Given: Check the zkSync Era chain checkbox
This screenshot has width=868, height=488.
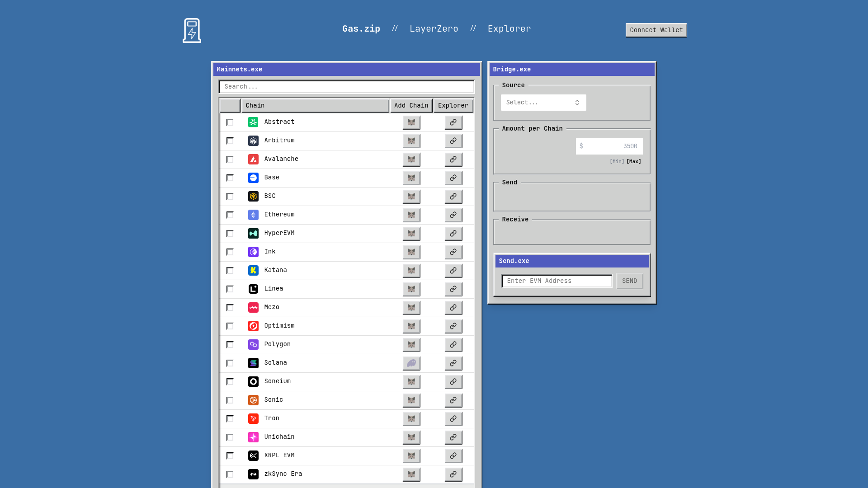Looking at the screenshot, I should pyautogui.click(x=230, y=474).
